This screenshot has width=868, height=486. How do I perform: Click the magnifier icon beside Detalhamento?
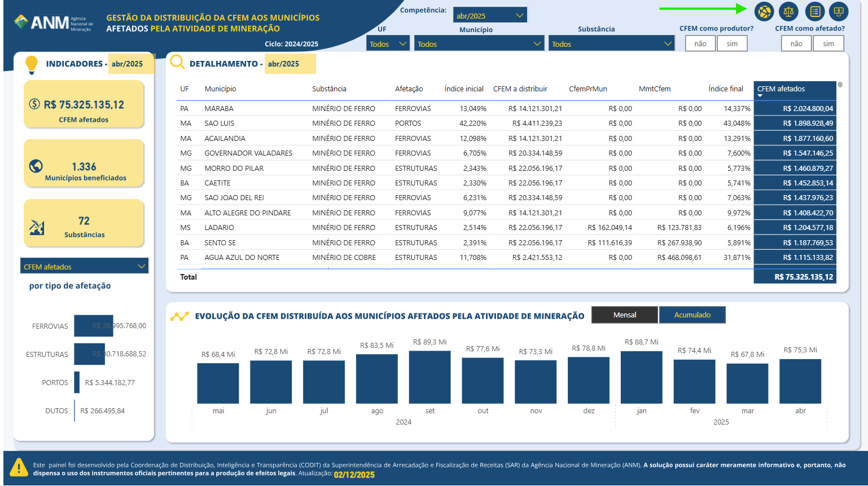(177, 63)
